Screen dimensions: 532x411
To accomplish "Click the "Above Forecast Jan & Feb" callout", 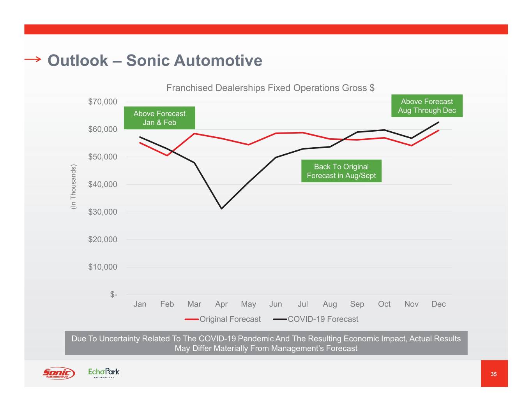I will click(x=159, y=118).
